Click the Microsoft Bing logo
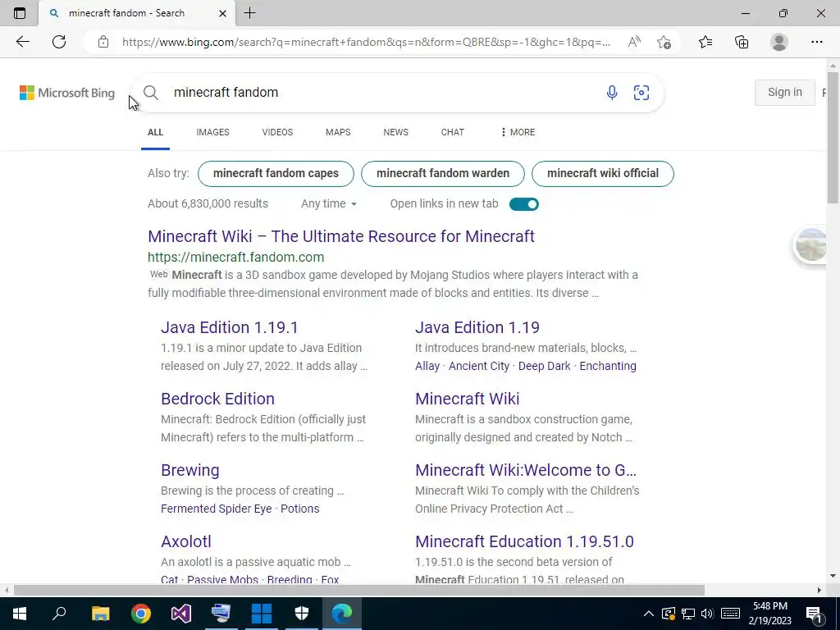Viewport: 840px width, 630px height. (67, 93)
